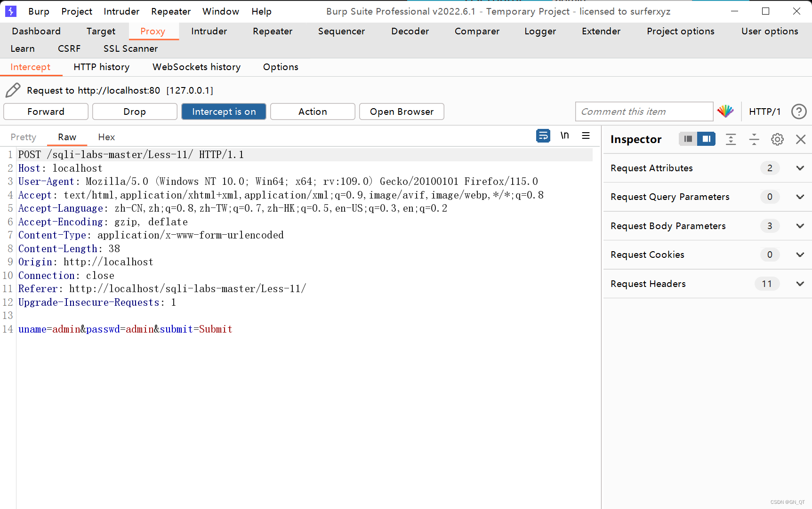Switch Inspector to left side layout
812x509 pixels.
[x=688, y=139]
